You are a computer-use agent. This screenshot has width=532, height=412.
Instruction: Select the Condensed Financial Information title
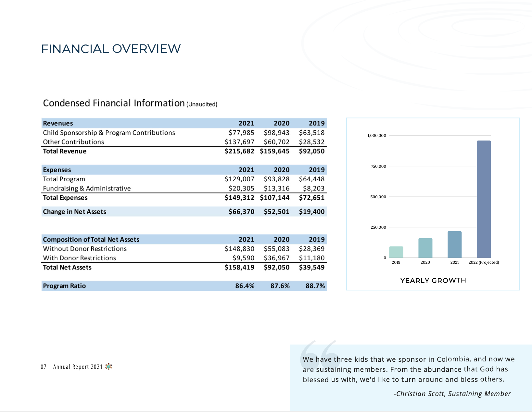coord(114,103)
